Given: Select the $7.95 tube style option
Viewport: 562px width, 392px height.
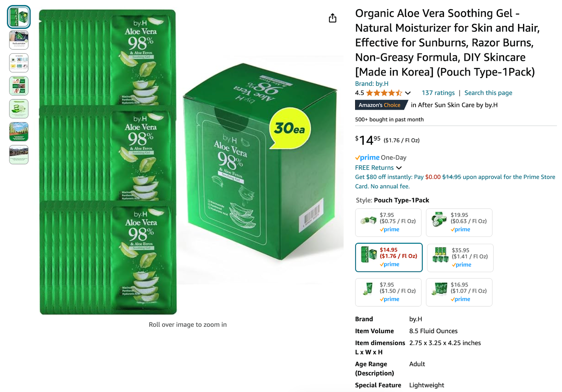Looking at the screenshot, I should tap(388, 292).
